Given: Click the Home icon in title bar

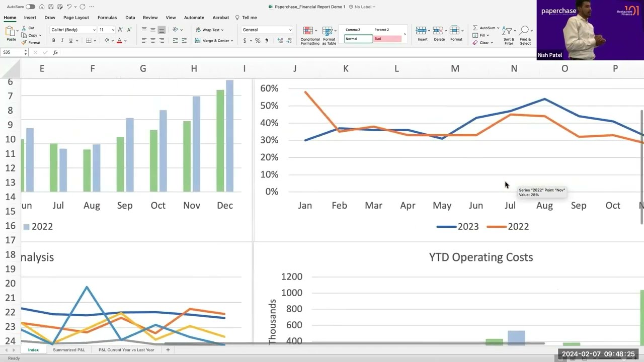Looking at the screenshot, I should point(42,7).
